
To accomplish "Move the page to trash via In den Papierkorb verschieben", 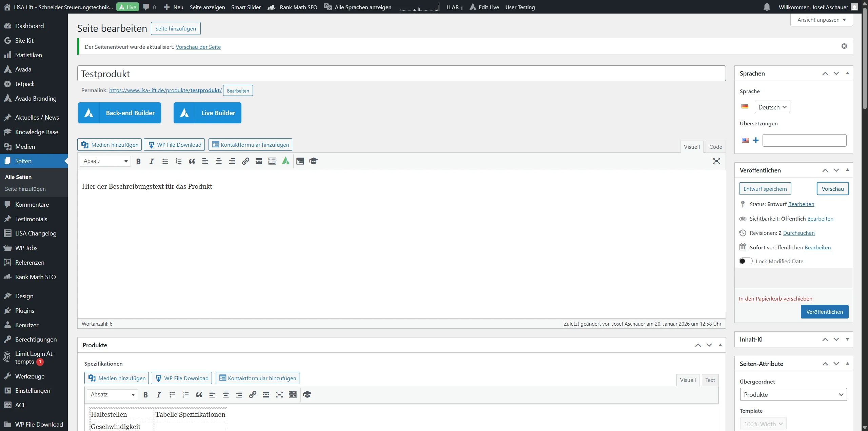I will click(775, 299).
